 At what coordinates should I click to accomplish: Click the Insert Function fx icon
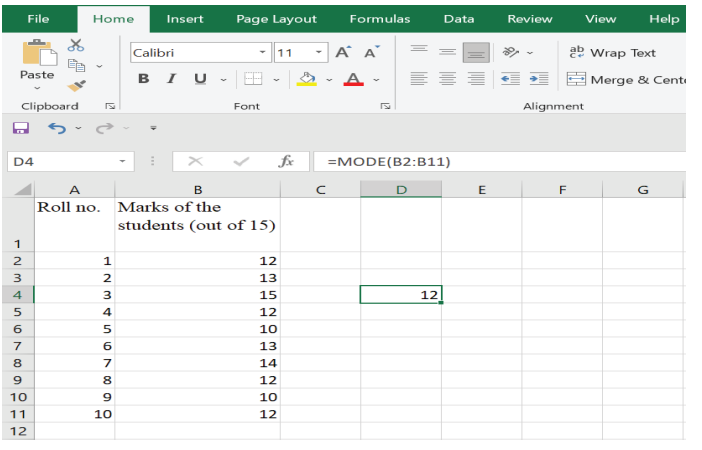click(286, 161)
